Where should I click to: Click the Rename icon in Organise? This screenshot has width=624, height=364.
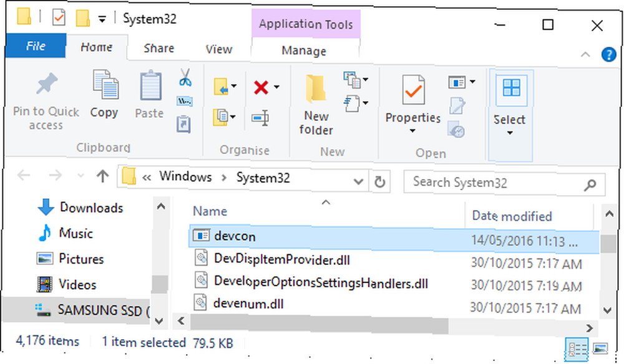[260, 118]
